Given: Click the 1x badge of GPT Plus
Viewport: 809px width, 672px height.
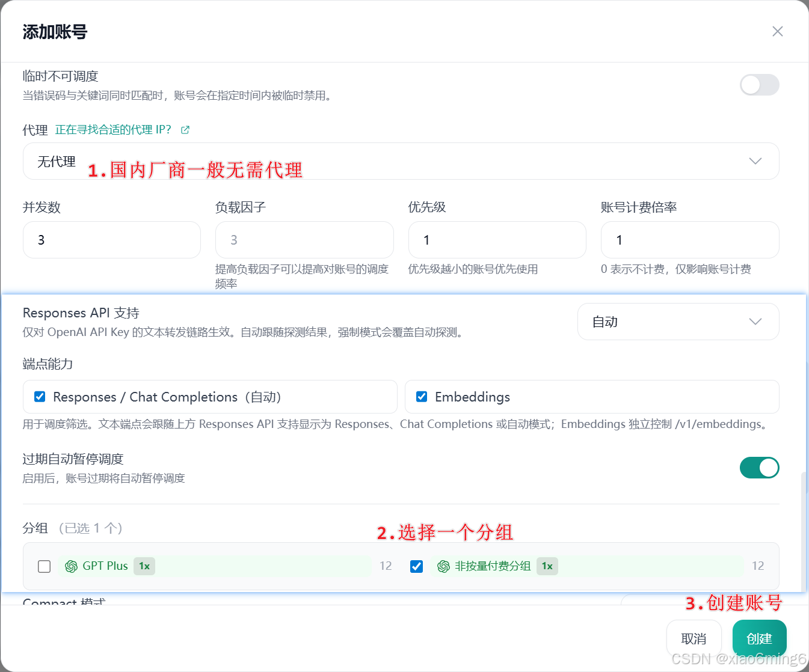Looking at the screenshot, I should 144,566.
